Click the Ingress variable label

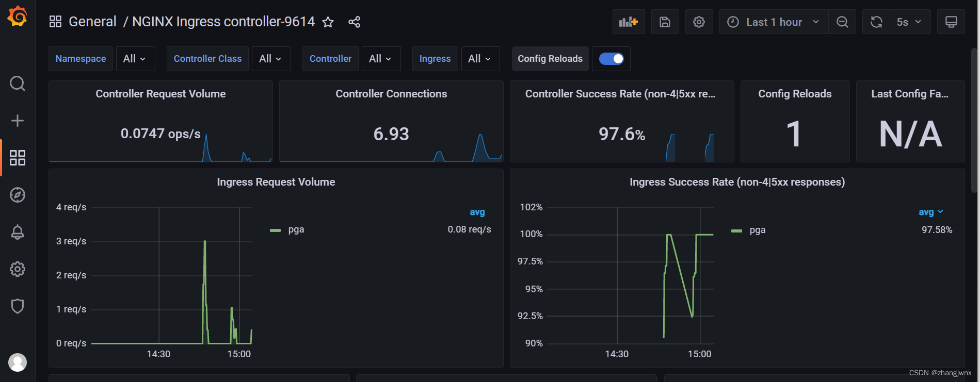[x=435, y=59]
